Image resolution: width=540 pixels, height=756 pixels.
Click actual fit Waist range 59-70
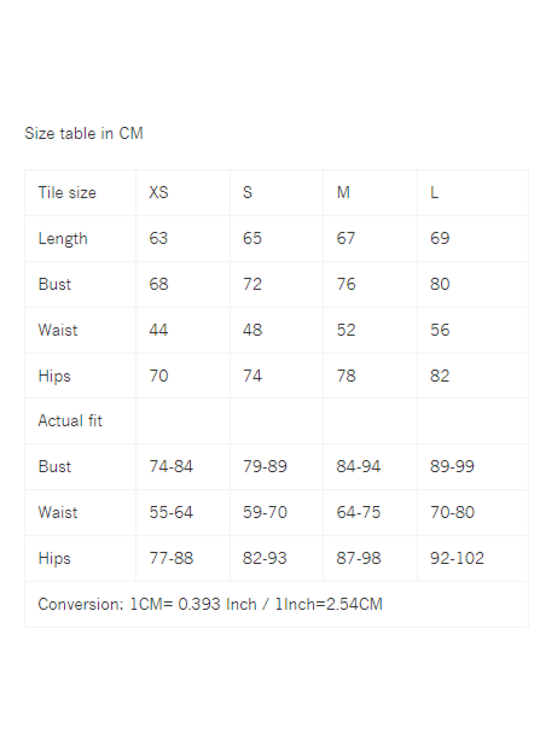click(x=265, y=513)
